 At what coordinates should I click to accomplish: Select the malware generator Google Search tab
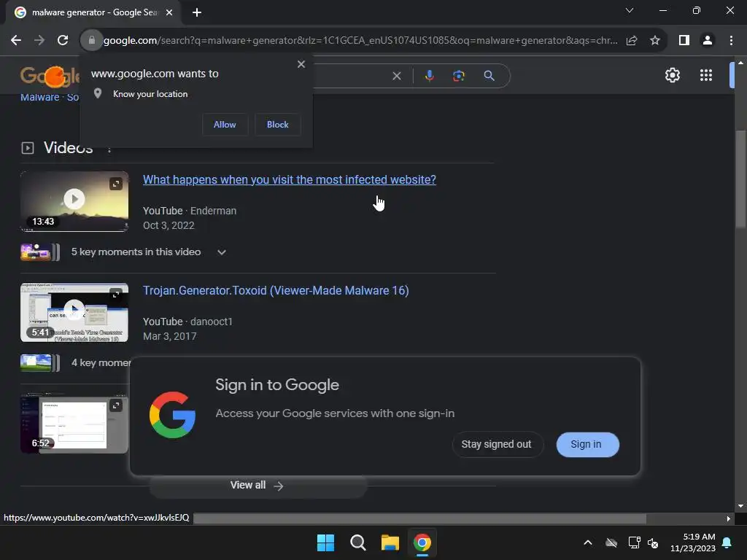[93, 12]
